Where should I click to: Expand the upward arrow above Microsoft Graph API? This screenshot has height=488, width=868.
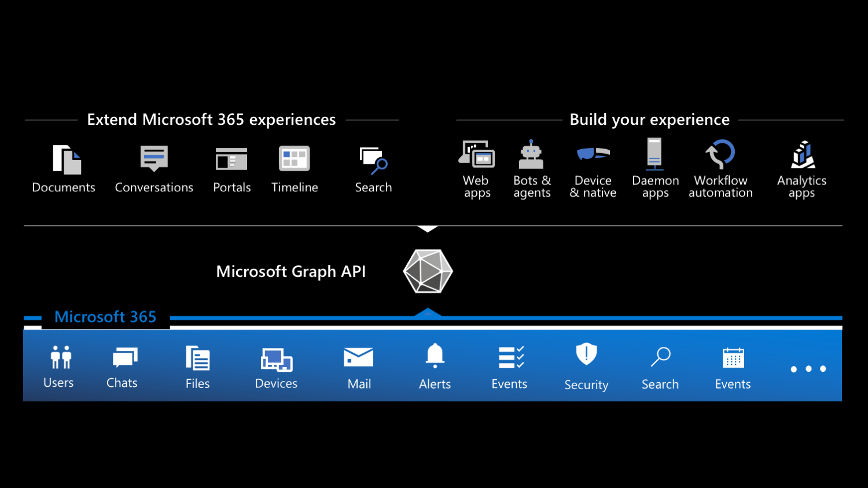click(x=428, y=228)
